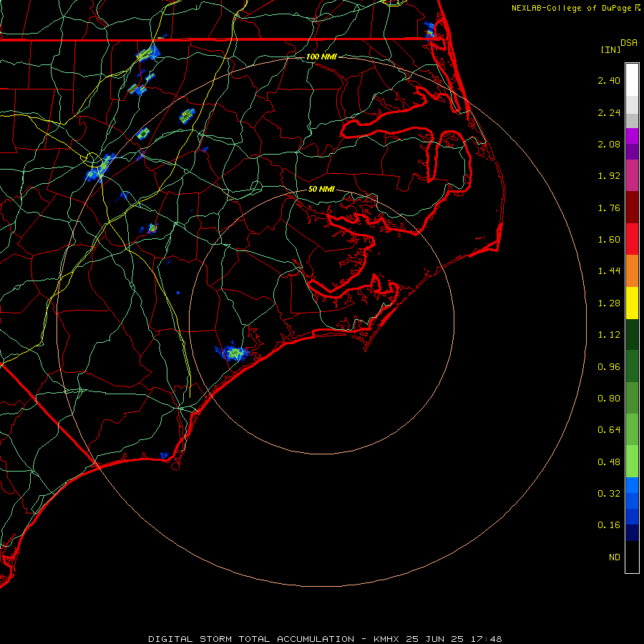Click the 0.96 legend value
This screenshot has width=644, height=644.
(609, 367)
